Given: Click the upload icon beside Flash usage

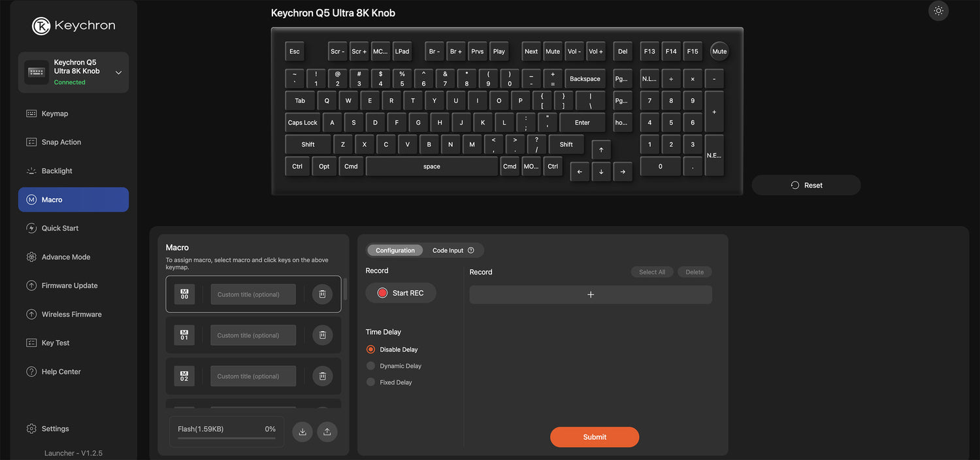Looking at the screenshot, I should 327,432.
